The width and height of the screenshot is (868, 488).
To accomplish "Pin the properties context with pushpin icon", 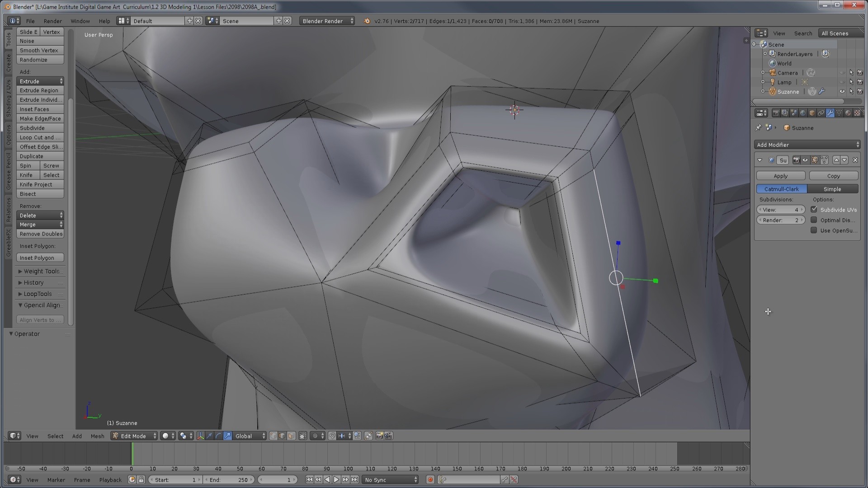I will pos(758,128).
